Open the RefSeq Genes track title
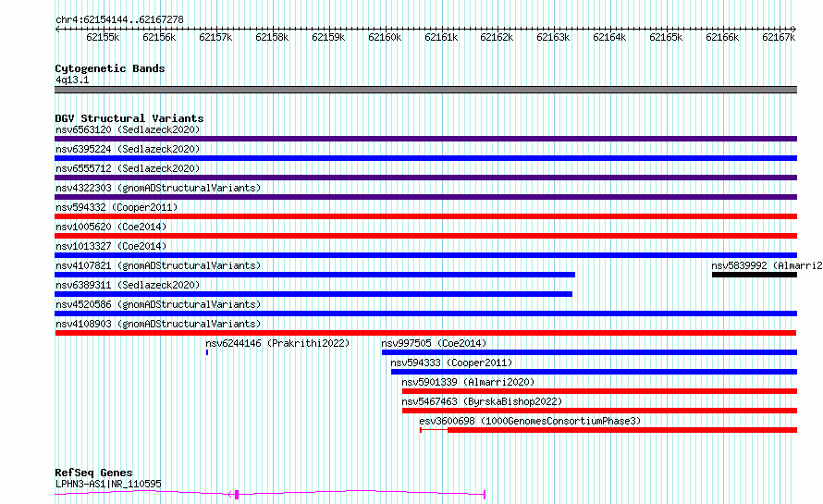This screenshot has width=823, height=504. coord(93,473)
